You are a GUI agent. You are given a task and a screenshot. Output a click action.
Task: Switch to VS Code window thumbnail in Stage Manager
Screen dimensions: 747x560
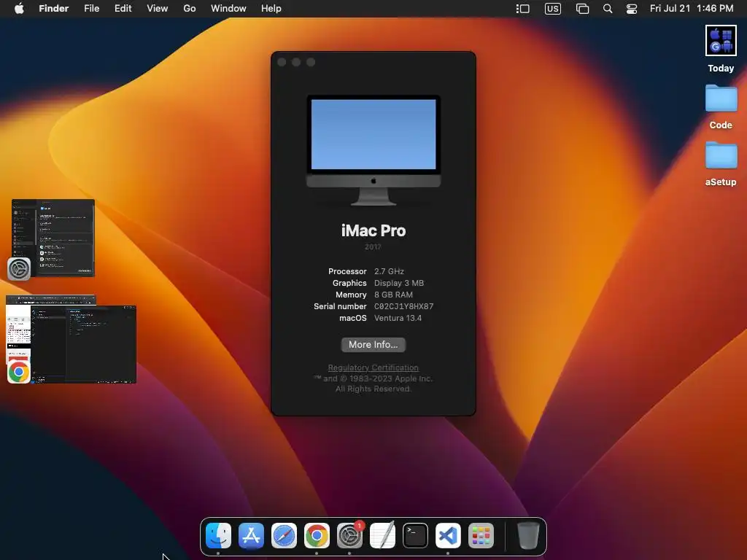(x=83, y=344)
